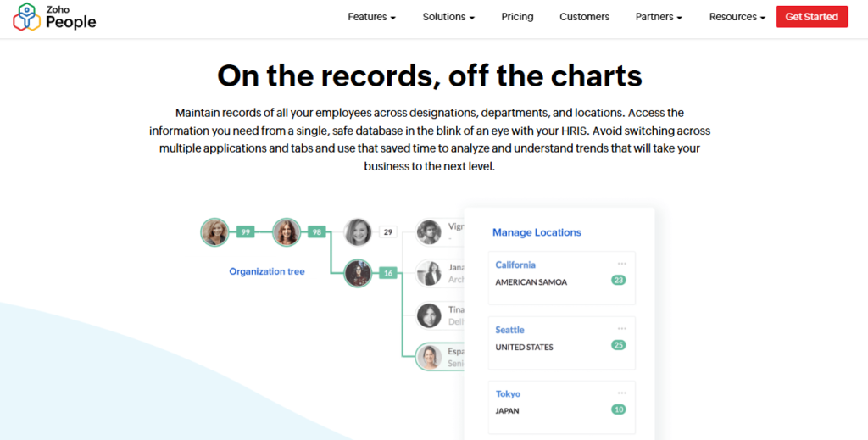Click the 25 badge on Seattle card
Image resolution: width=868 pixels, height=440 pixels.
pyautogui.click(x=619, y=345)
